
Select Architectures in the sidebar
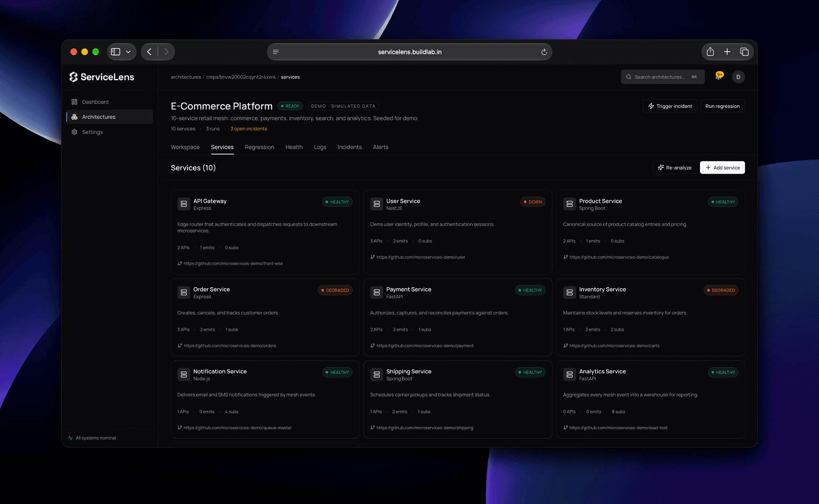[110, 117]
